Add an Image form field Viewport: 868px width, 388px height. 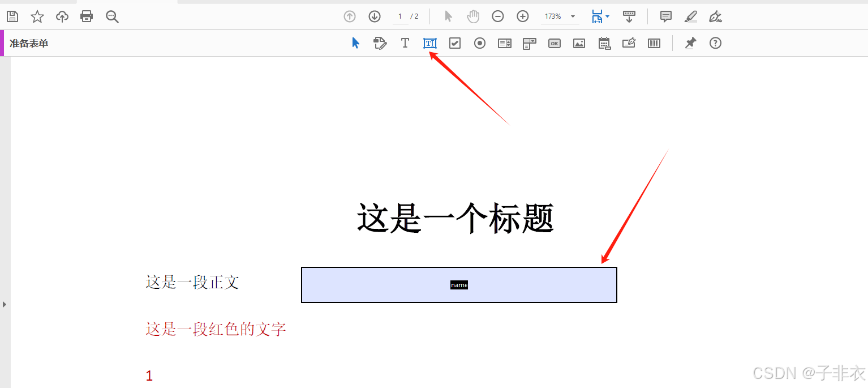579,43
